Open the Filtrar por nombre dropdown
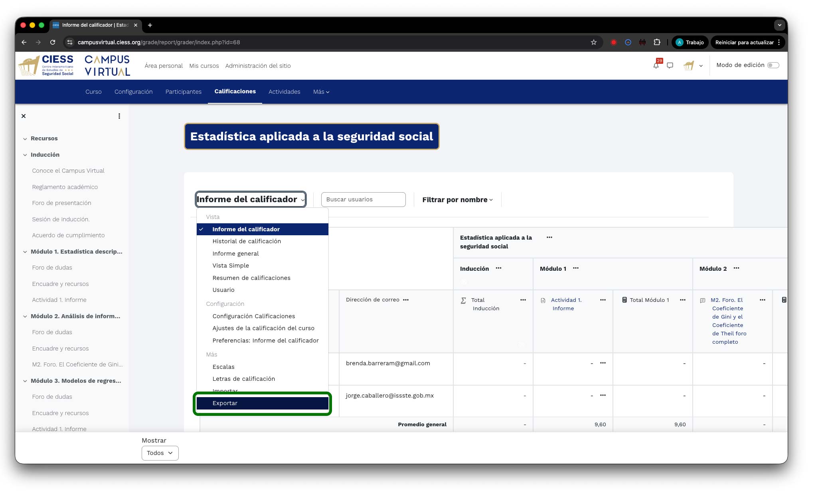The height and width of the screenshot is (504, 828). pos(457,200)
